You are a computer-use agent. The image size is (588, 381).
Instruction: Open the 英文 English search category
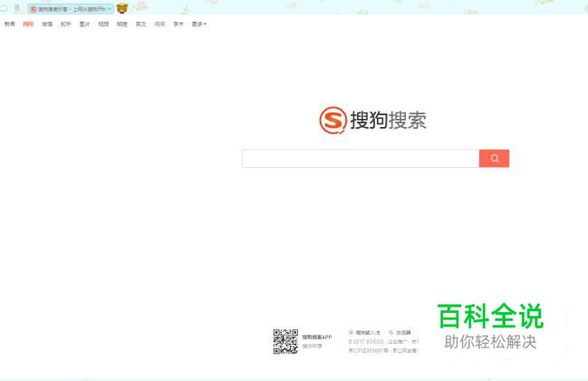coord(140,24)
